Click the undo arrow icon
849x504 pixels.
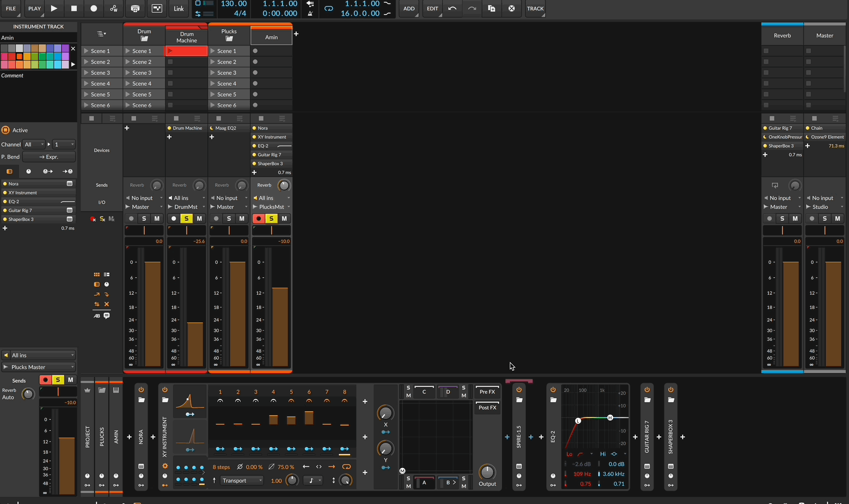452,8
